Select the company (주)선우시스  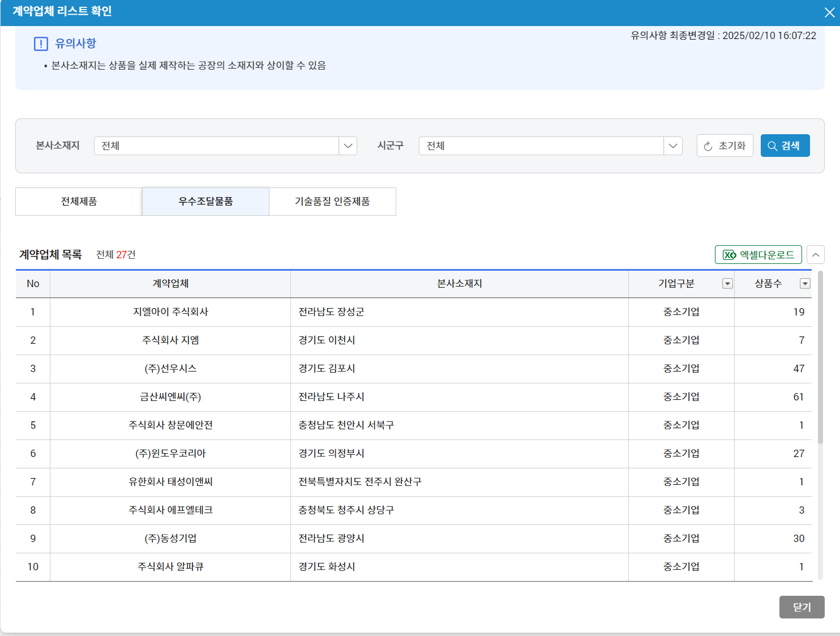[170, 369]
